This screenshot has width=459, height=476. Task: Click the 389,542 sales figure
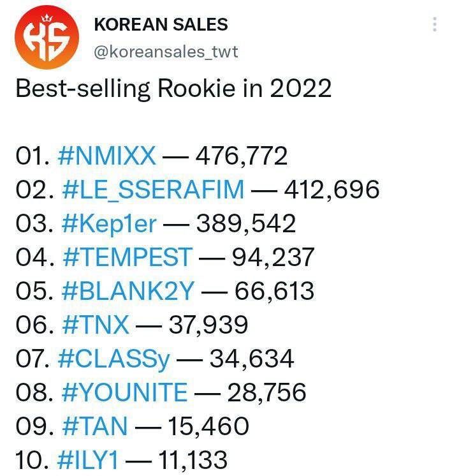[246, 223]
